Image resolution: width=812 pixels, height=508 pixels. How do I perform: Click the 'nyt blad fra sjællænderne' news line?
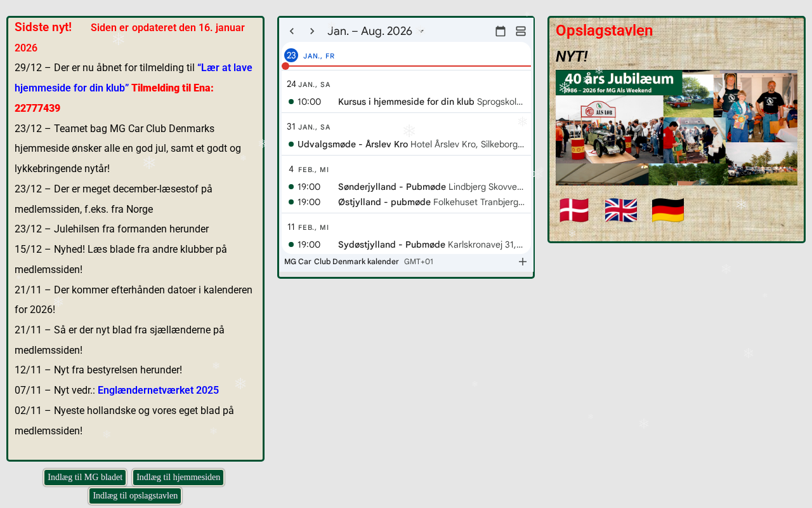(119, 340)
